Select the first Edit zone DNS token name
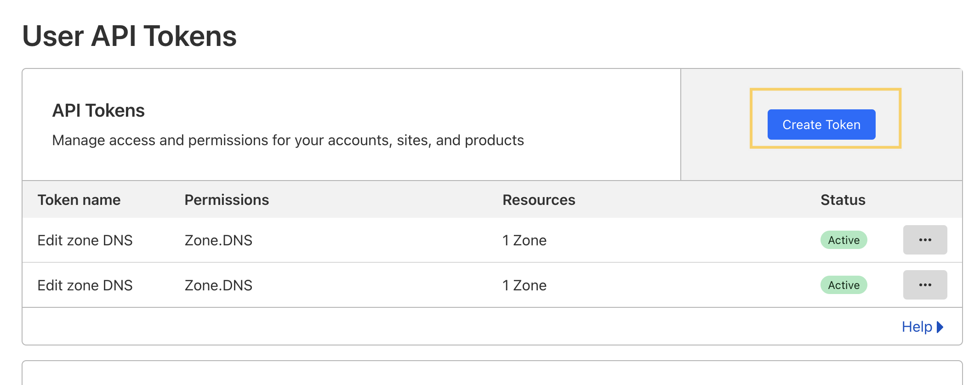This screenshot has width=980, height=385. point(85,240)
